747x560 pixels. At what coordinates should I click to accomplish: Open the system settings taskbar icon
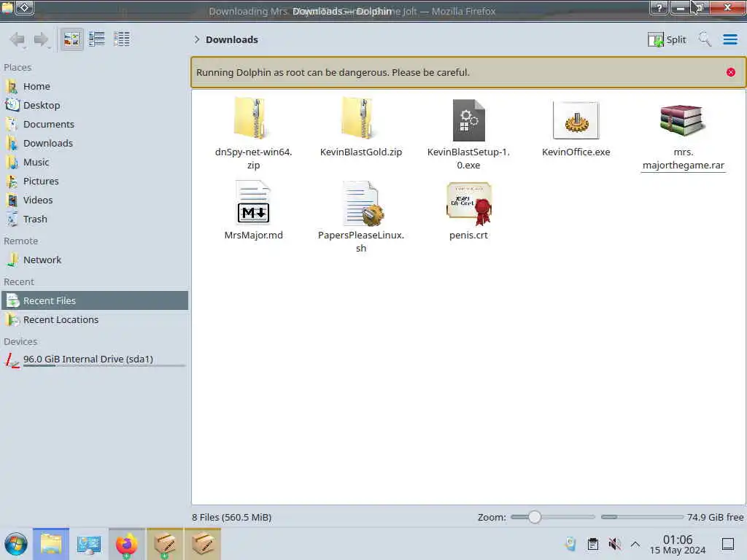point(88,544)
